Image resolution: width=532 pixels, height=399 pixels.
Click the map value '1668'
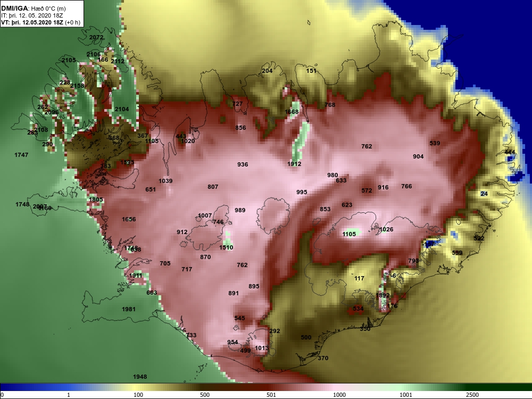click(292, 112)
